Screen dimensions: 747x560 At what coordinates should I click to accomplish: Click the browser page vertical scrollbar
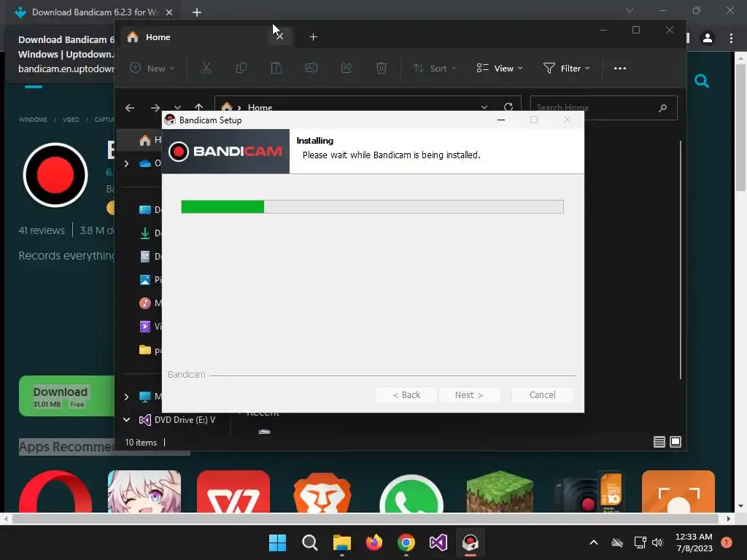740,127
